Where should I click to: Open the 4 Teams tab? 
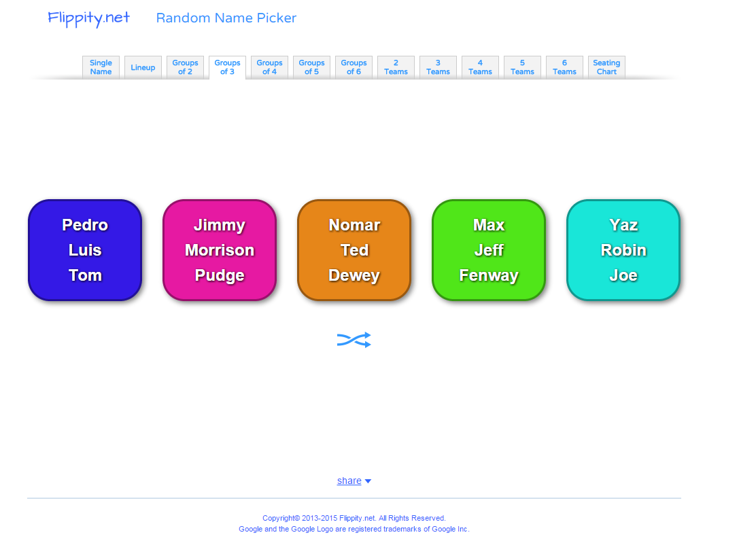coord(480,67)
